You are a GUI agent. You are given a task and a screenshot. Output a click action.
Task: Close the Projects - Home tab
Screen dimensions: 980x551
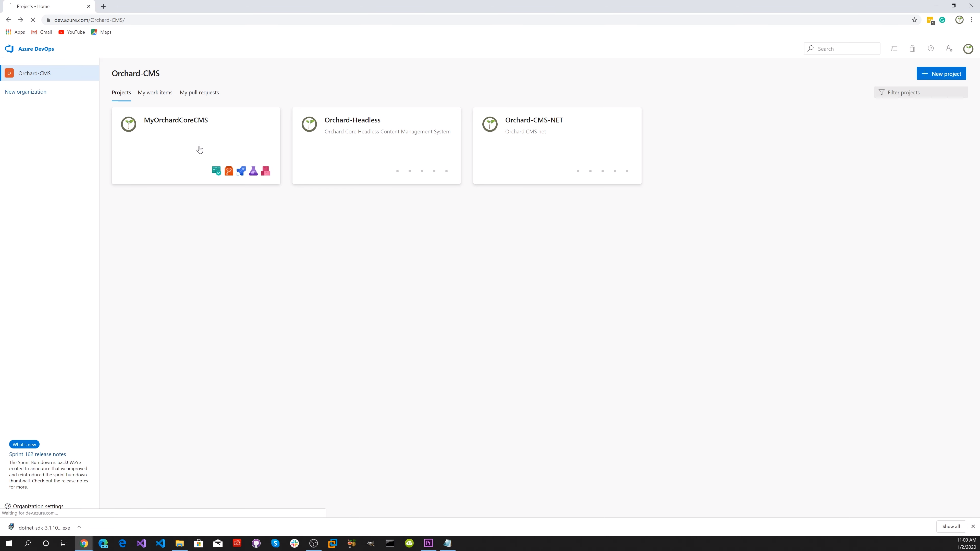pos(89,6)
